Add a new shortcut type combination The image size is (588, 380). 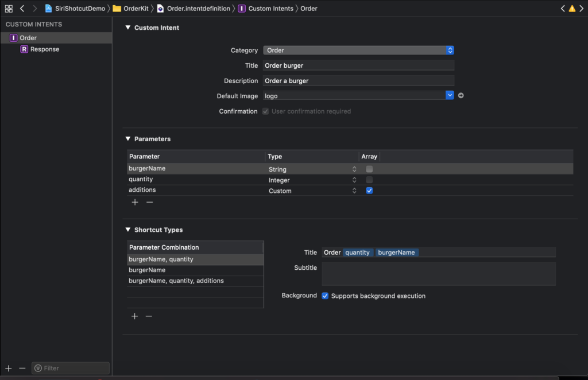click(x=134, y=316)
